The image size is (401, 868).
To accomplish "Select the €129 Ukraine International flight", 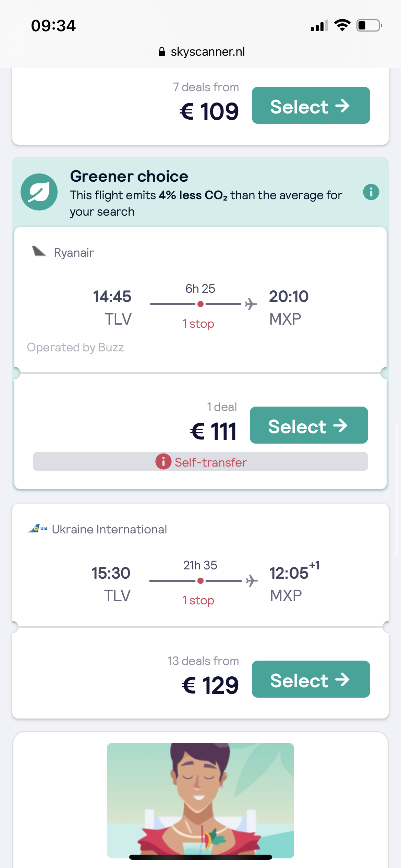I will [311, 679].
